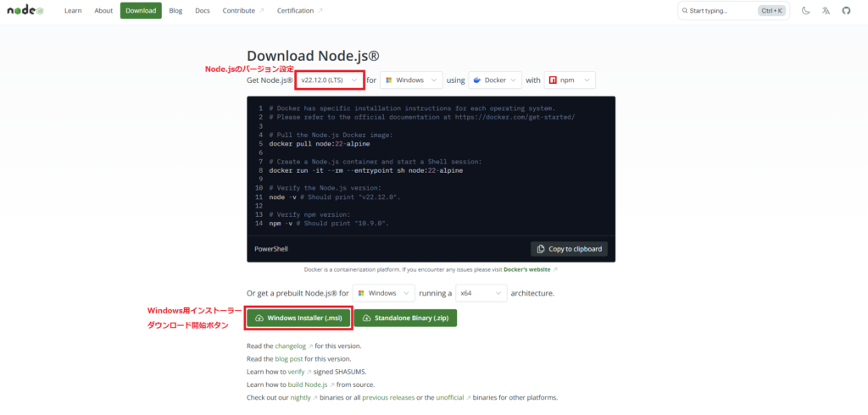Open the GitHub icon link
Viewport: 868px width, 415px height.
coord(846,10)
